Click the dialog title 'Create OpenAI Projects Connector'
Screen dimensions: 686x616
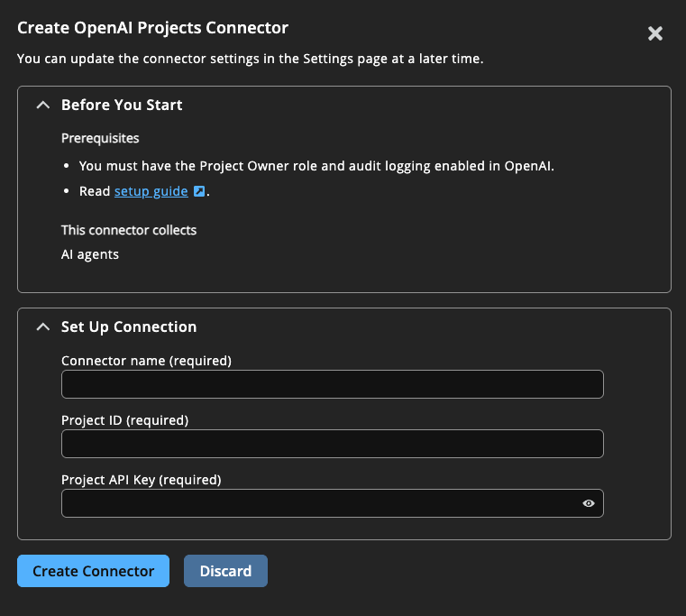[x=152, y=28]
